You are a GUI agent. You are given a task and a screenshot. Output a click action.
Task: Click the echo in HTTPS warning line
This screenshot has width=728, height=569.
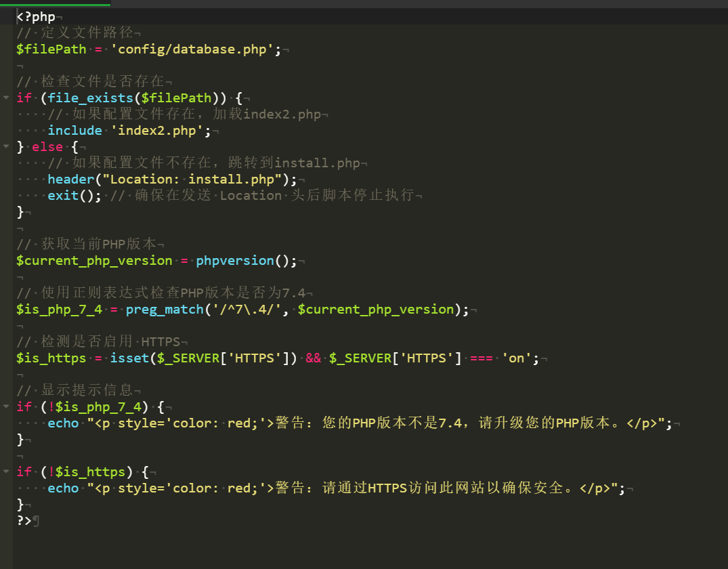point(63,488)
